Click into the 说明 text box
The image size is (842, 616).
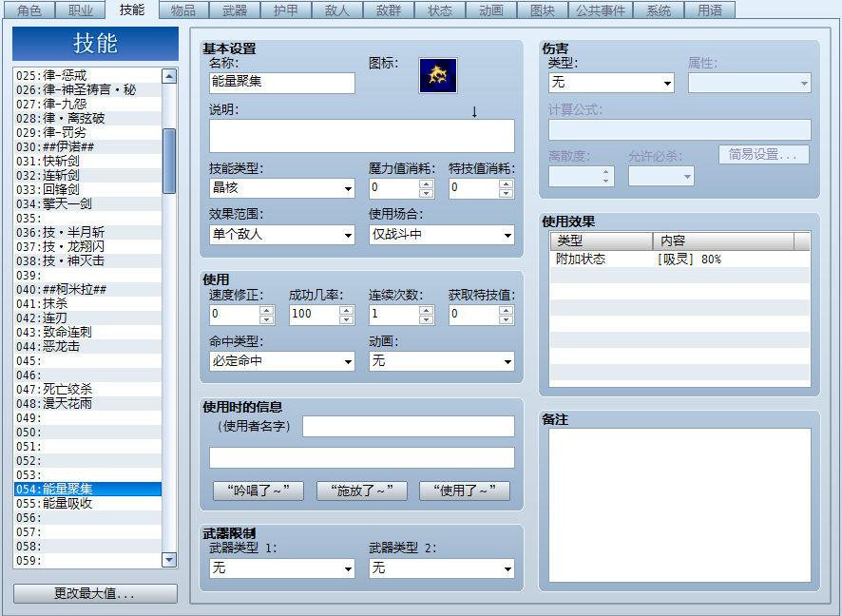click(362, 136)
